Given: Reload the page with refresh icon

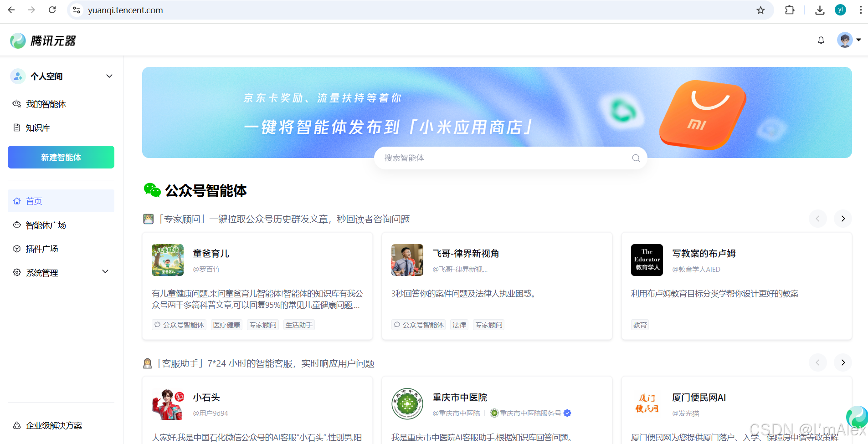Looking at the screenshot, I should click(52, 10).
